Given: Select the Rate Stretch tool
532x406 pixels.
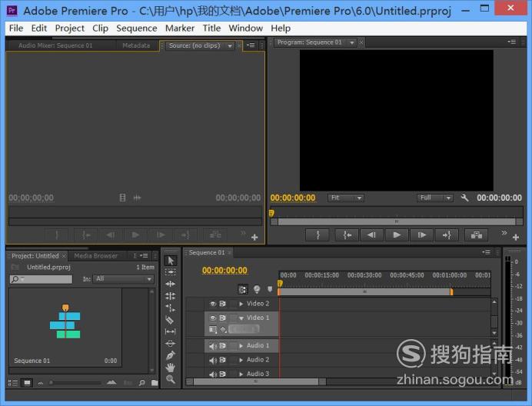Looking at the screenshot, I should point(171,308).
